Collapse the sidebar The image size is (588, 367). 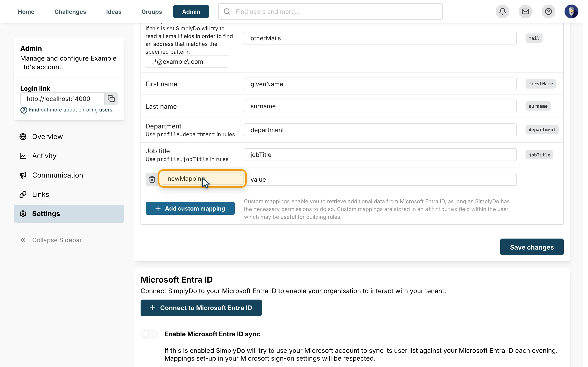click(51, 240)
